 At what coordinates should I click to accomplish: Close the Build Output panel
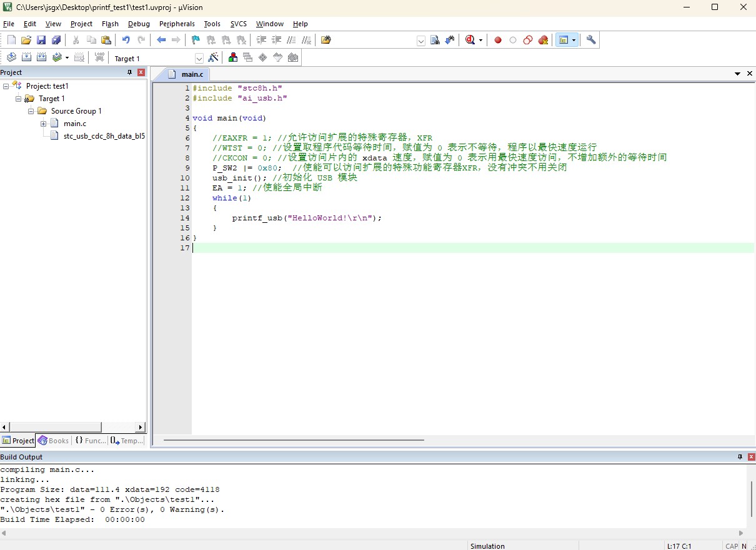pyautogui.click(x=750, y=457)
